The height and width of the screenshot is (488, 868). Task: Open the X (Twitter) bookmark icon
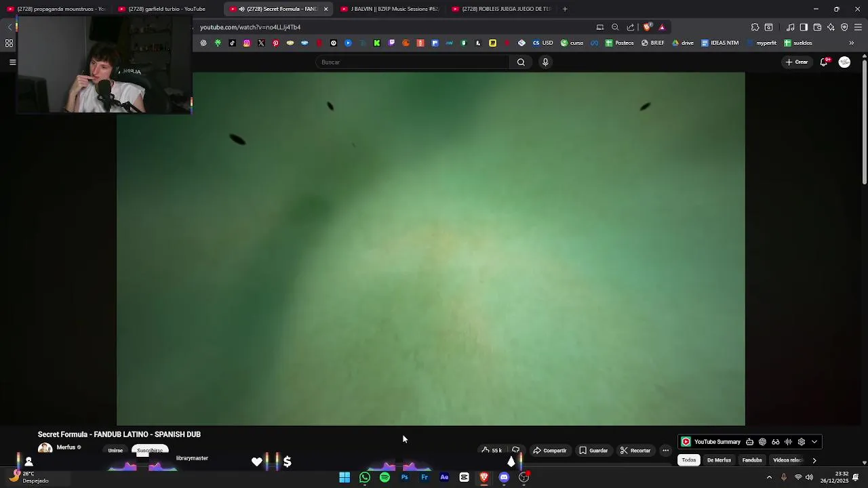click(x=261, y=43)
